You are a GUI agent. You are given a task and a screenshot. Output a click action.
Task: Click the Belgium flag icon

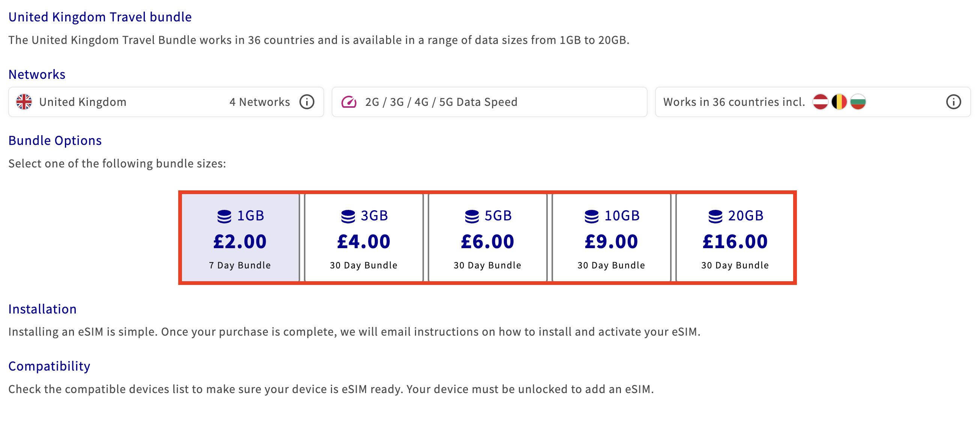(x=839, y=102)
